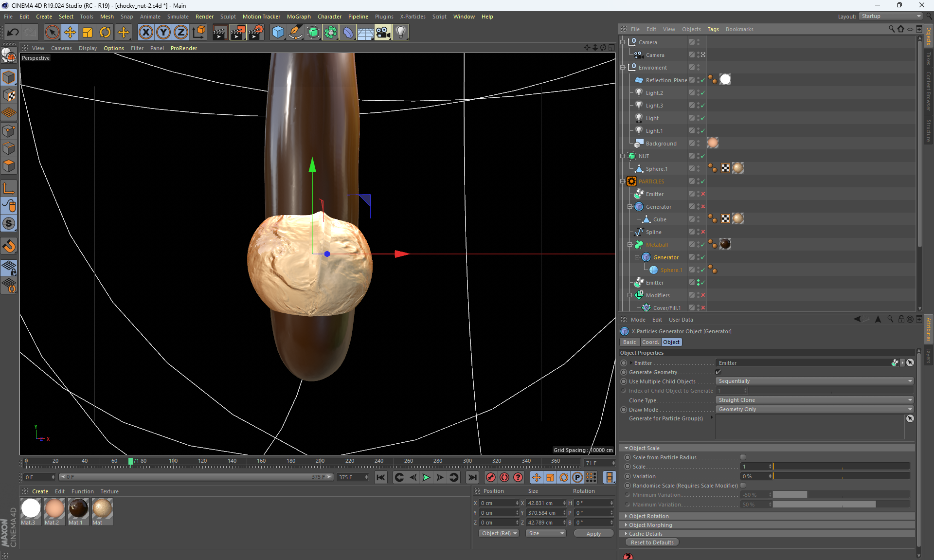934x560 pixels.
Task: Add a Cube primitive object
Action: (278, 33)
